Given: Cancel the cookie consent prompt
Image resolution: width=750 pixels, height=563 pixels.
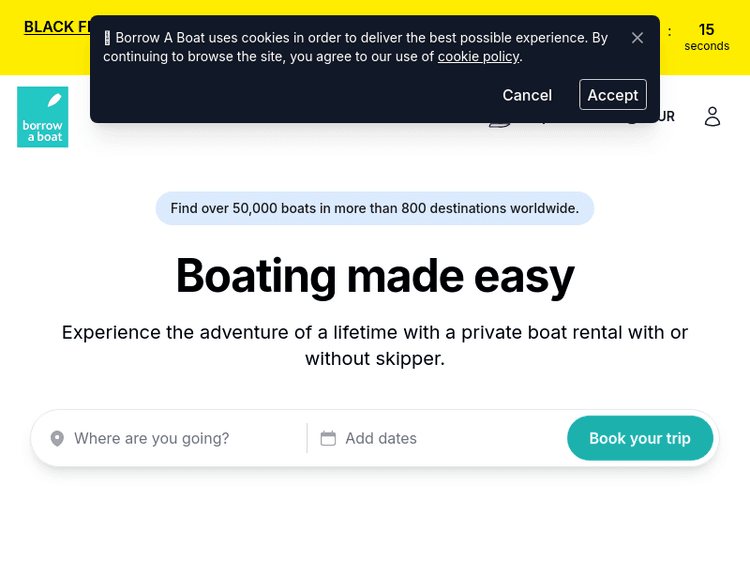Looking at the screenshot, I should 527,95.
